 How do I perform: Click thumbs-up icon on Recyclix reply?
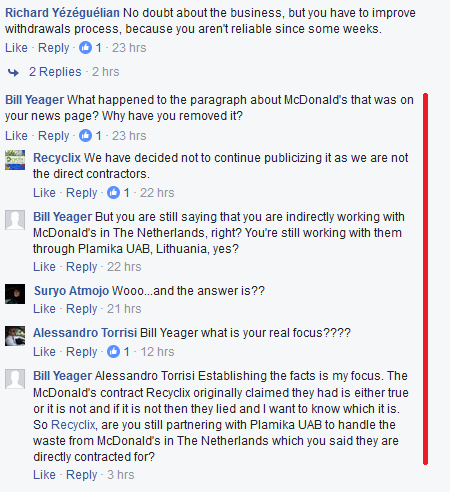coord(113,193)
